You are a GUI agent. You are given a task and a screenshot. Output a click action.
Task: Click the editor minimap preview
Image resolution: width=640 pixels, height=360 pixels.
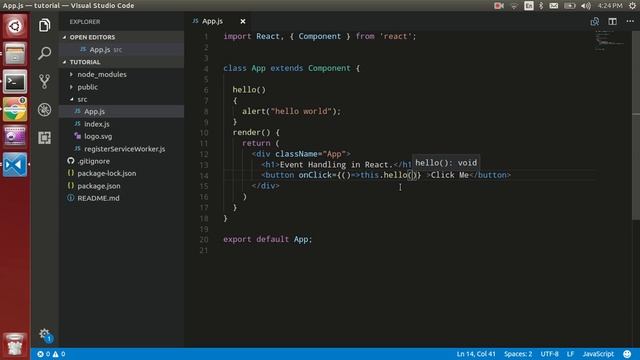609,40
